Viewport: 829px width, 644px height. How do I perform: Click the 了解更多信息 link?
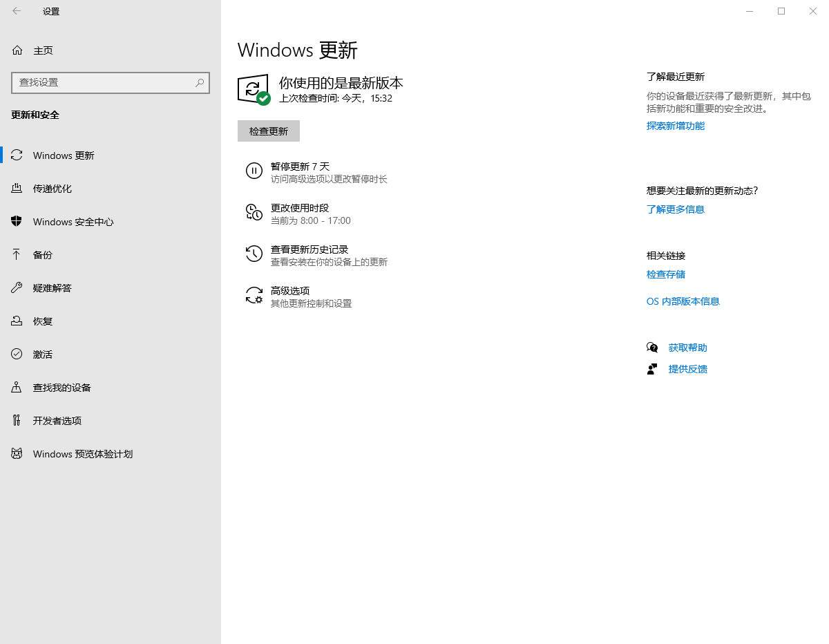(x=676, y=209)
